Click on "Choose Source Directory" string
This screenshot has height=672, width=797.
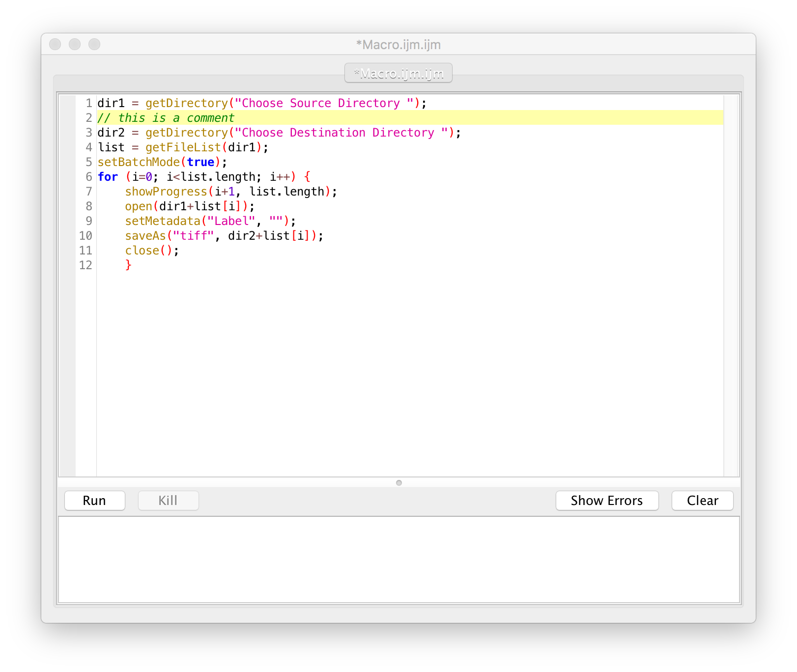click(324, 103)
